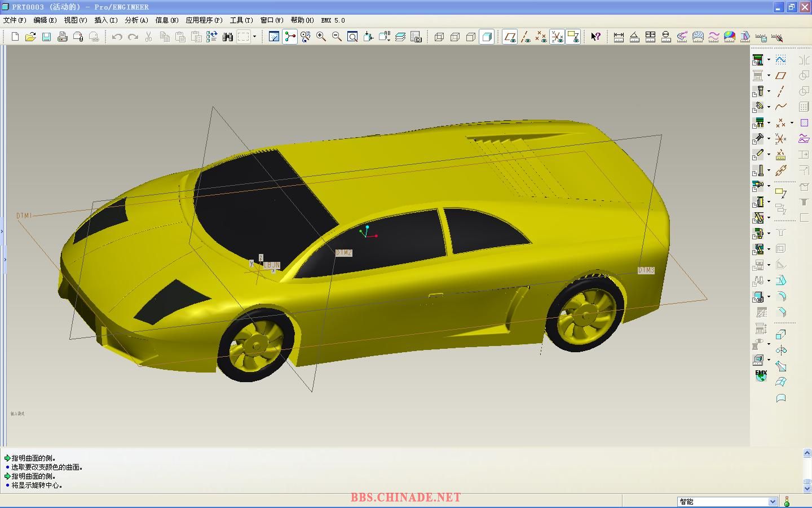
Task: Open the EMX globe icon
Action: [761, 376]
